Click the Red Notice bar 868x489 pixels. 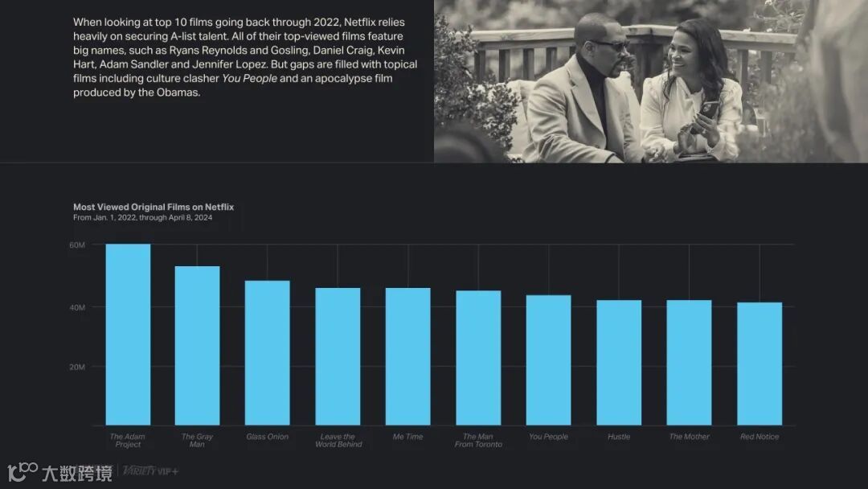coord(759,364)
